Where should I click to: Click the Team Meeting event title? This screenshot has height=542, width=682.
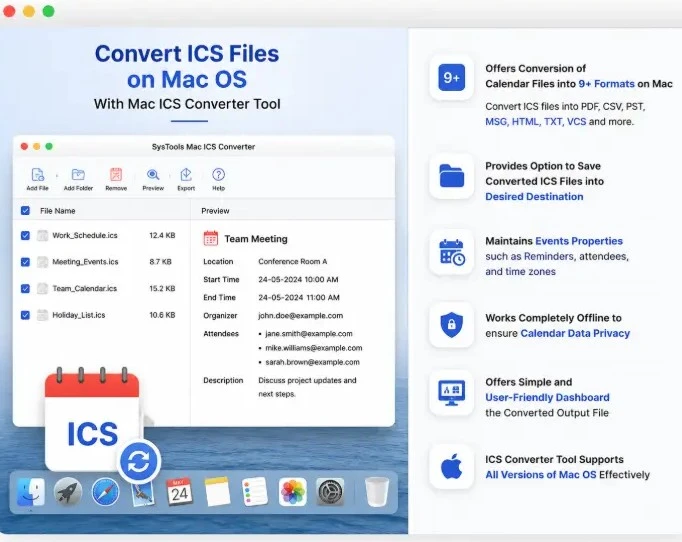click(256, 239)
